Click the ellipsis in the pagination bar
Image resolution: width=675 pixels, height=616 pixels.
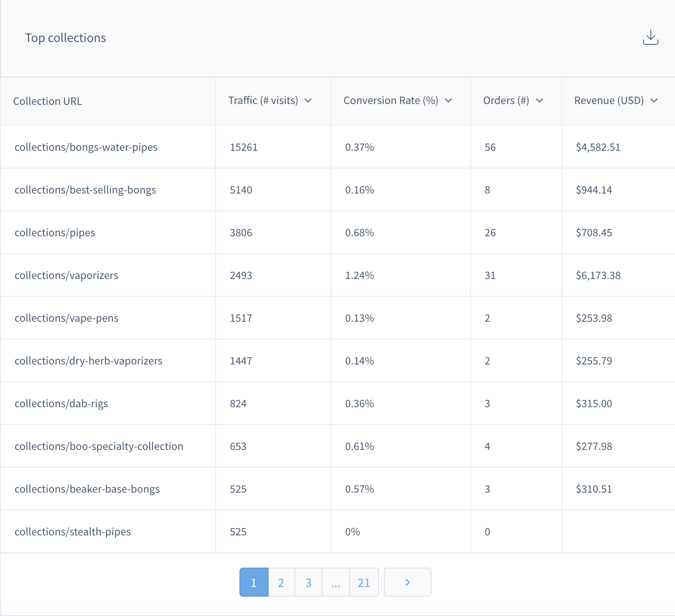coord(336,582)
